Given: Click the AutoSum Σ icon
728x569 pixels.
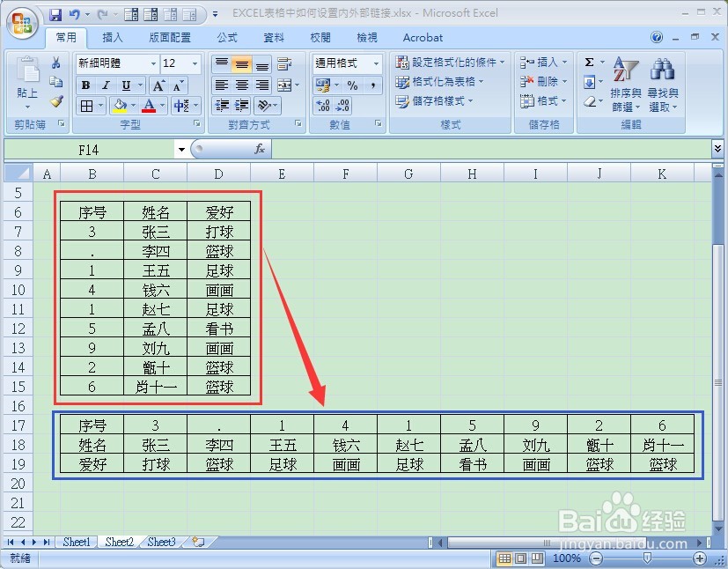Looking at the screenshot, I should tap(589, 63).
